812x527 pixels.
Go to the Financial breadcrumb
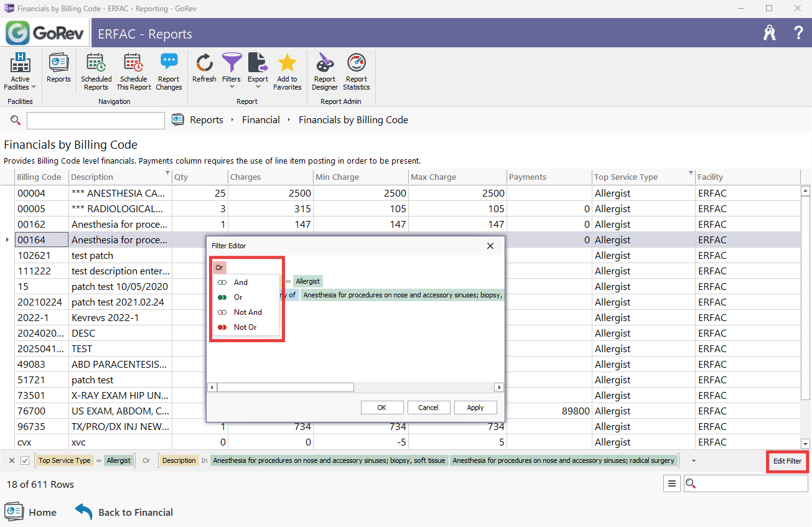click(261, 120)
